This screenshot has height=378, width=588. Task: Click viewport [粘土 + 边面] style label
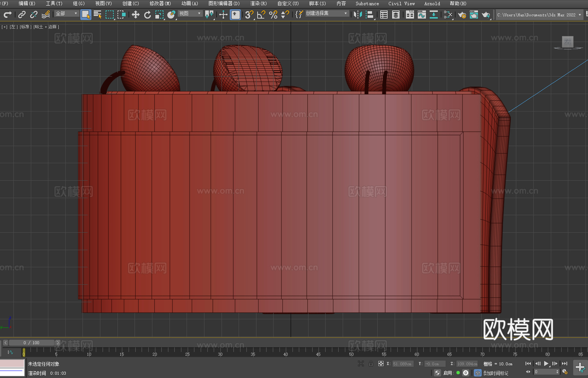[46, 27]
